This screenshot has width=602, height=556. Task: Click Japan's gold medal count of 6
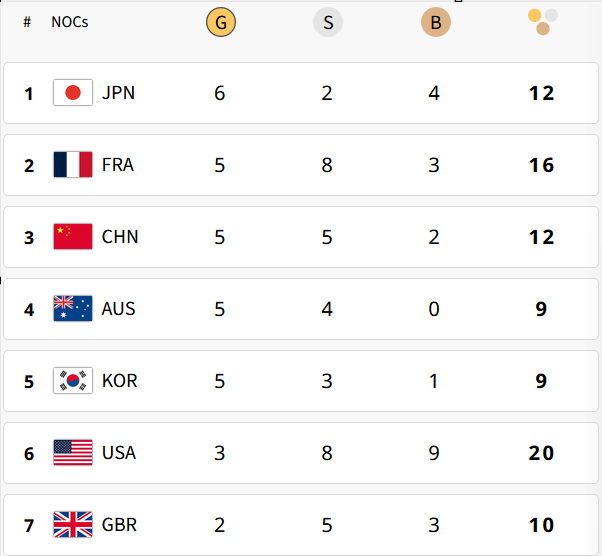point(220,93)
